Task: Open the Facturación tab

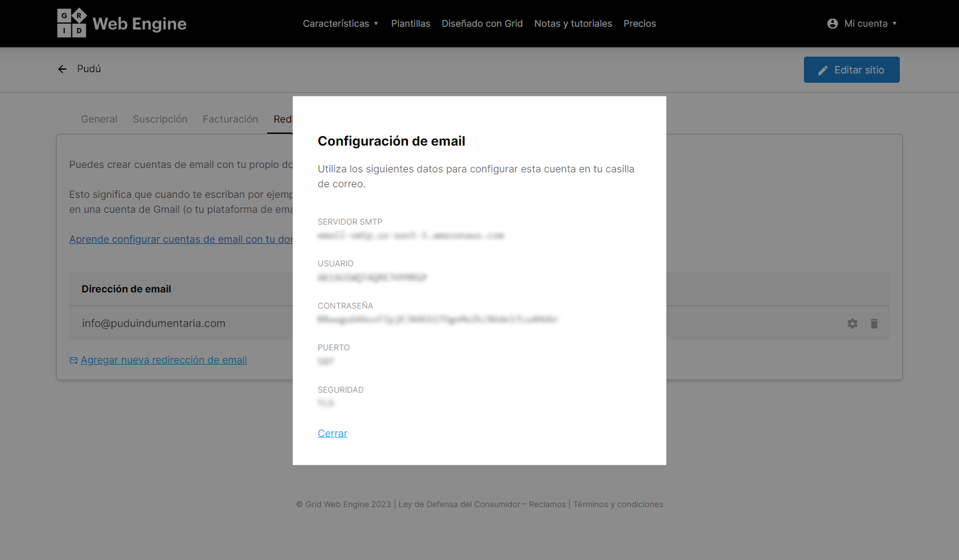Action: pyautogui.click(x=230, y=119)
